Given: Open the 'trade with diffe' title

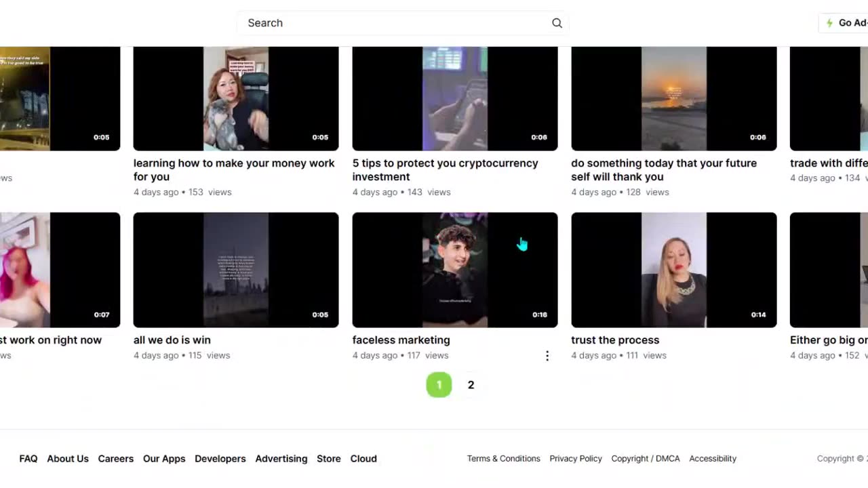Looking at the screenshot, I should coord(829,163).
